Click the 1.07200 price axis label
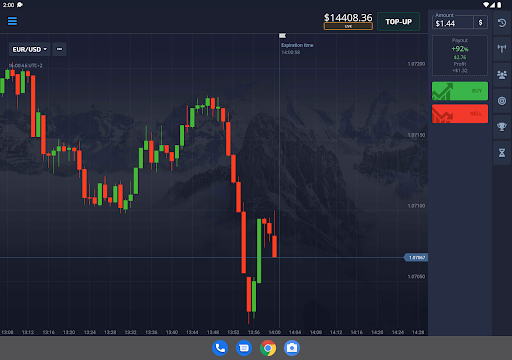Image resolution: width=512 pixels, height=360 pixels. click(416, 64)
